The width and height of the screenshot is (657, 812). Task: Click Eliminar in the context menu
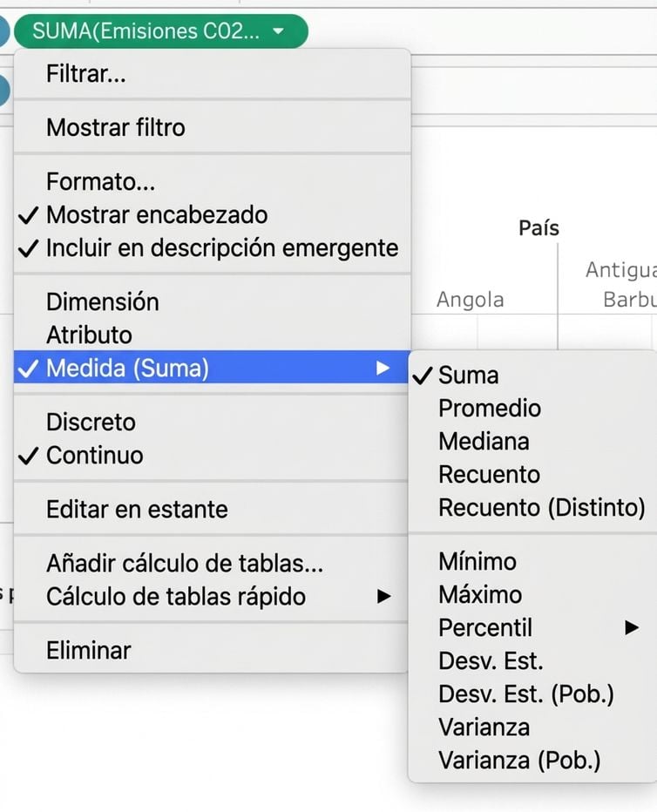pos(212,650)
